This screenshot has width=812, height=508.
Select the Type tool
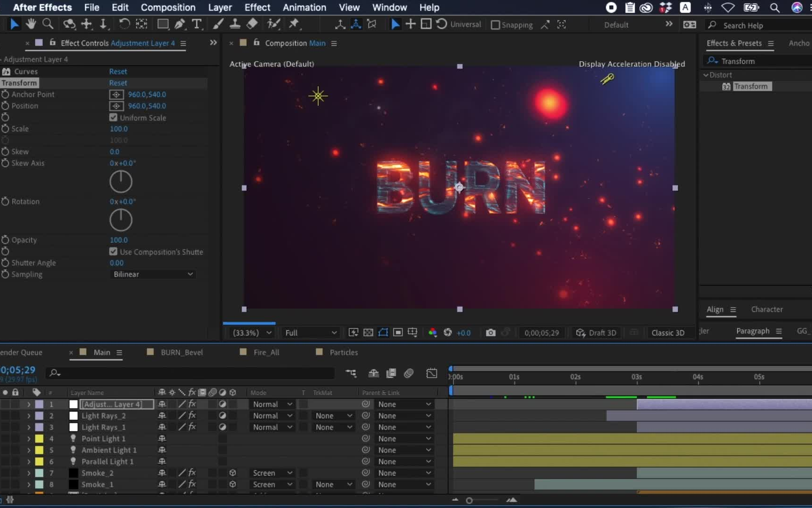click(197, 24)
